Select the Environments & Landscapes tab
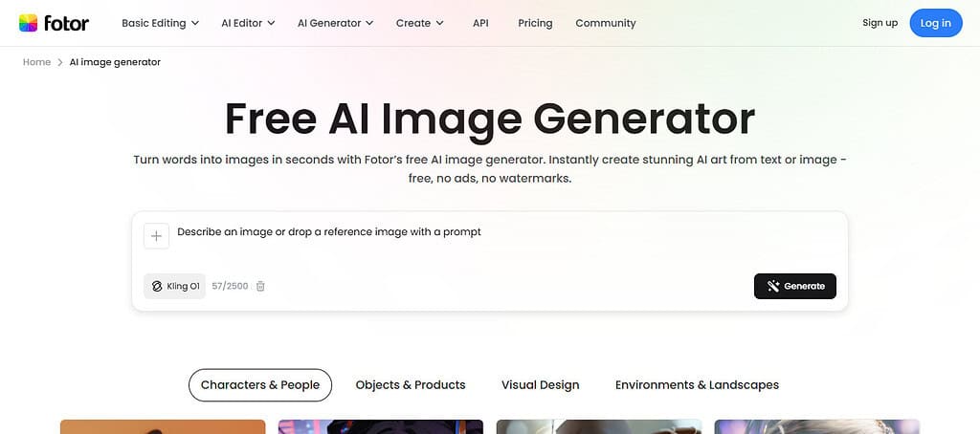The width and height of the screenshot is (980, 434). (697, 385)
